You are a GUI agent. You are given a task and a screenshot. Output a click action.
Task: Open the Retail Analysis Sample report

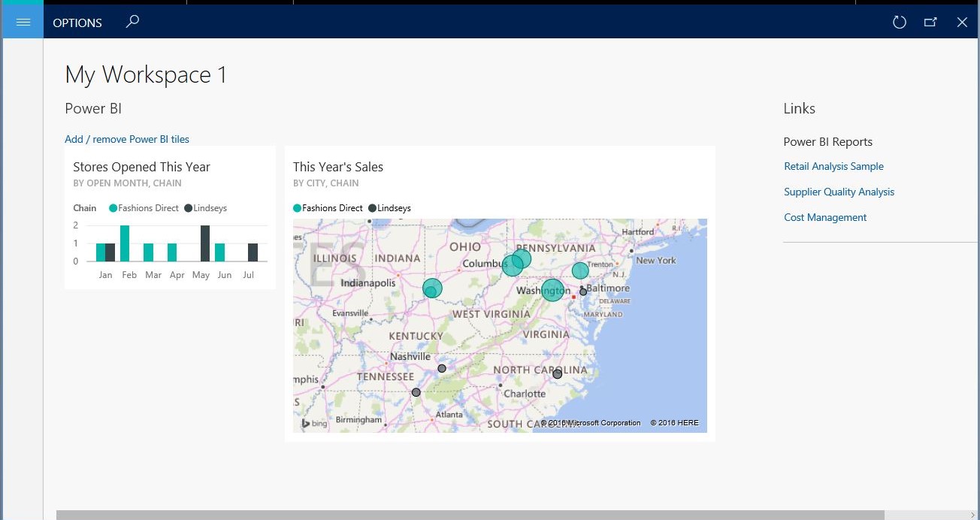[x=833, y=166]
